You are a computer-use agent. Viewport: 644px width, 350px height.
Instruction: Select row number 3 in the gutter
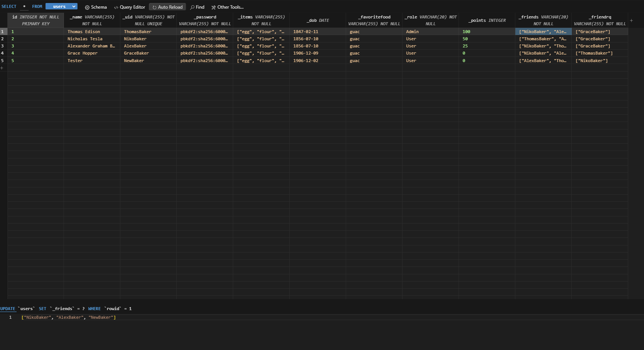(x=3, y=46)
